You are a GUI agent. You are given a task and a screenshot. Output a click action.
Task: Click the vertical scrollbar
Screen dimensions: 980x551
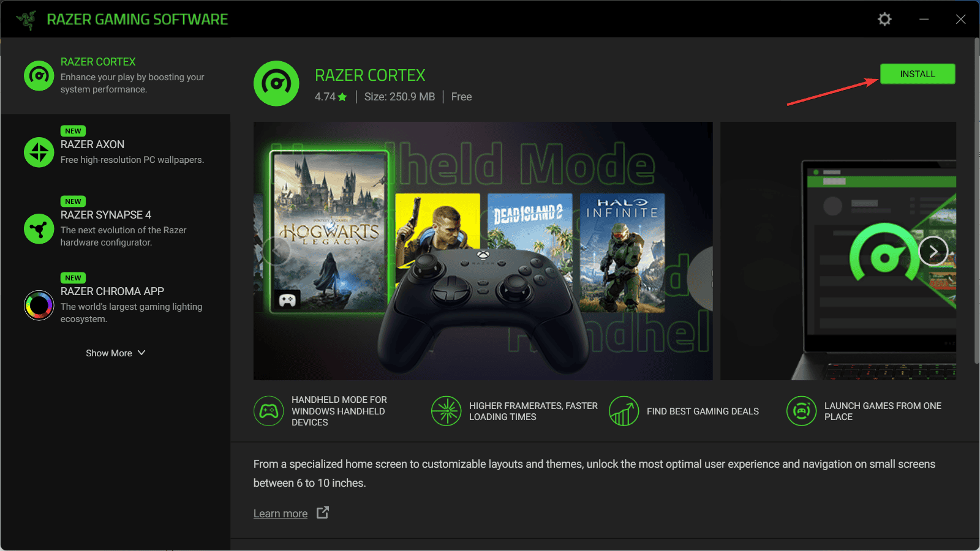(x=976, y=201)
